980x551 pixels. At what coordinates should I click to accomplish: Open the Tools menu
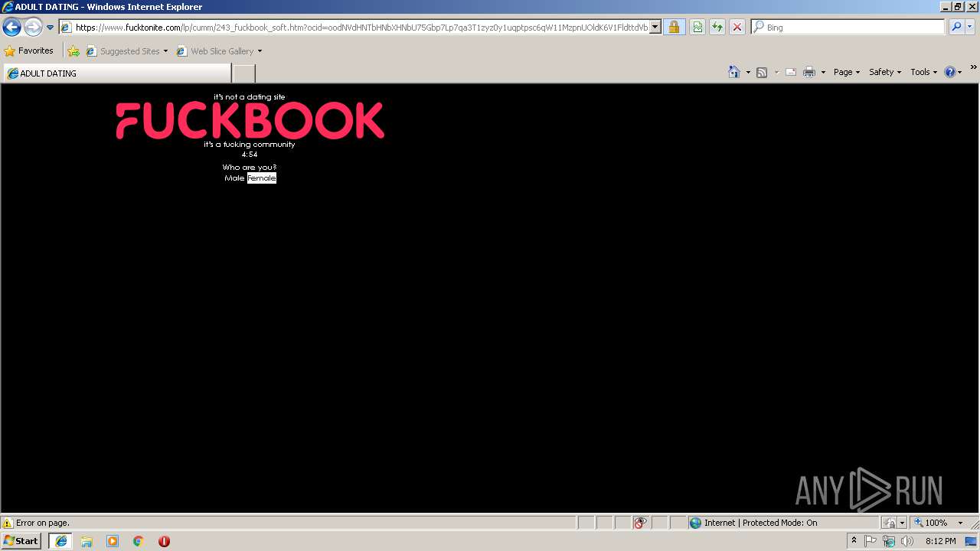click(923, 72)
